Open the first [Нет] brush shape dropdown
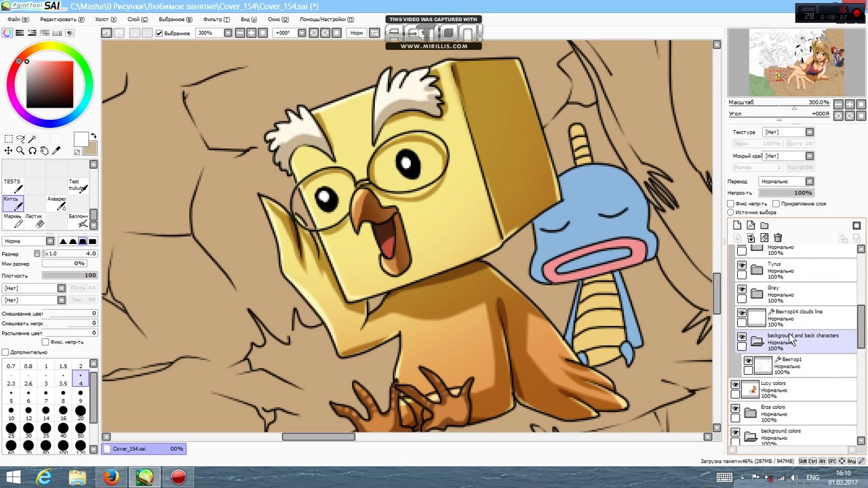This screenshot has height=488, width=868. coord(62,289)
